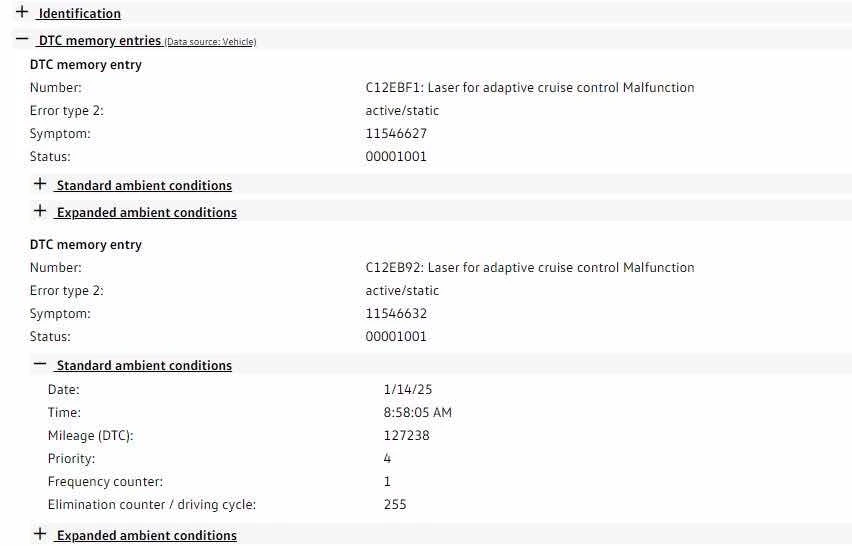Click minus icon for C12EB92 Standard ambient conditions
Image resolution: width=852 pixels, height=546 pixels.
[40, 365]
